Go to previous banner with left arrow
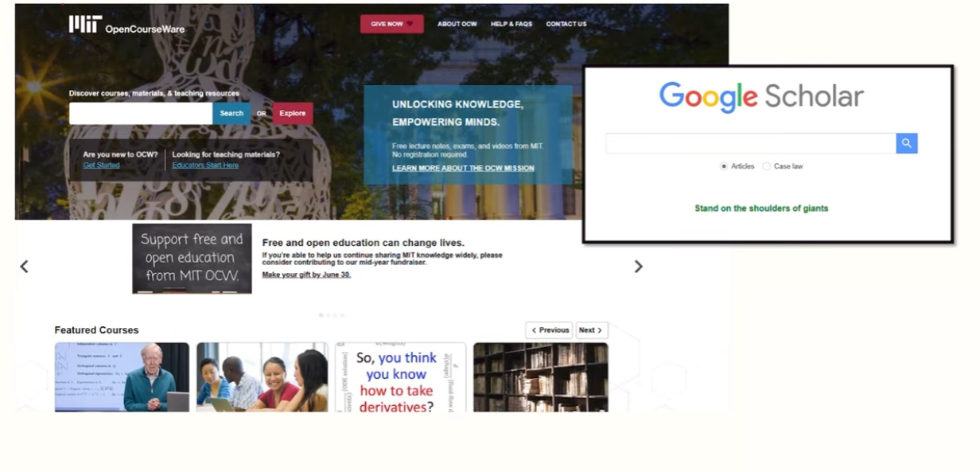The image size is (980, 472). point(24,267)
